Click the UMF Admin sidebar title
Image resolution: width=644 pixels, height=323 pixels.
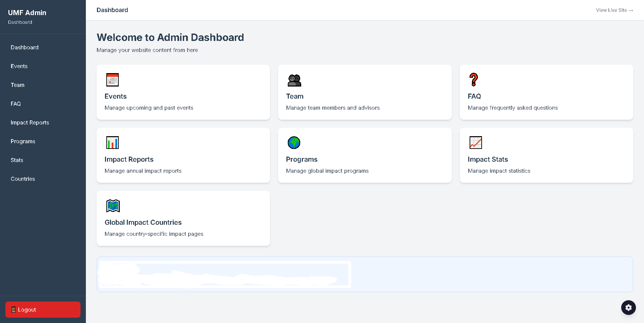[27, 13]
